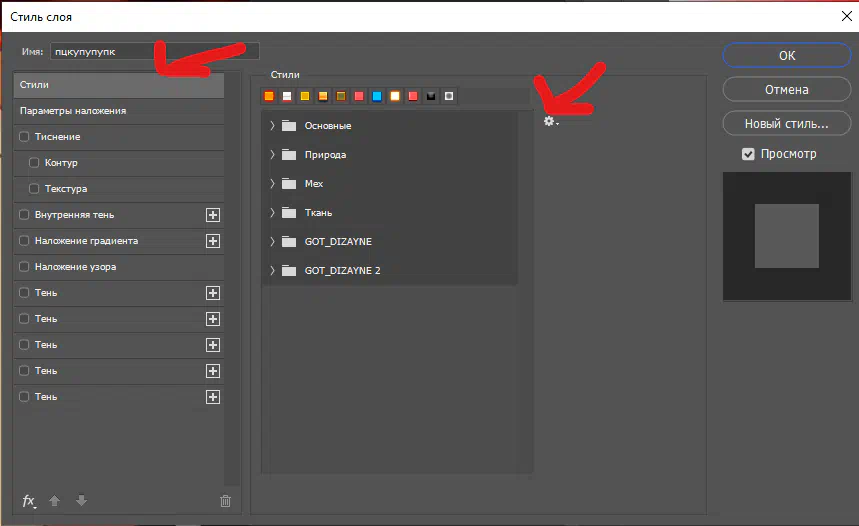859x526 pixels.
Task: Add another Внутренняя тень effect with plus
Action: 212,215
